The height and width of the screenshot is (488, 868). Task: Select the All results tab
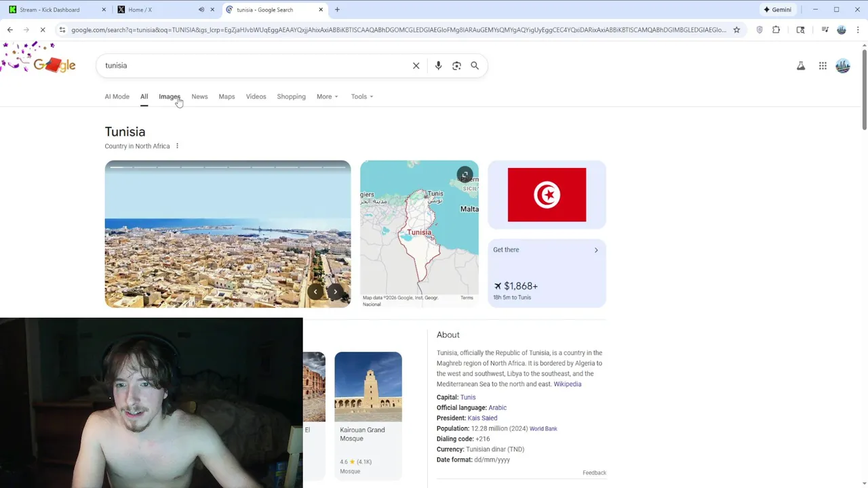pyautogui.click(x=144, y=96)
